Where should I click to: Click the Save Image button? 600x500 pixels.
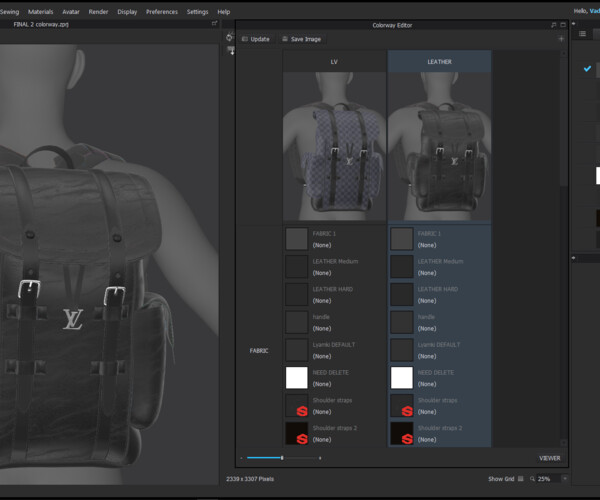(x=302, y=39)
